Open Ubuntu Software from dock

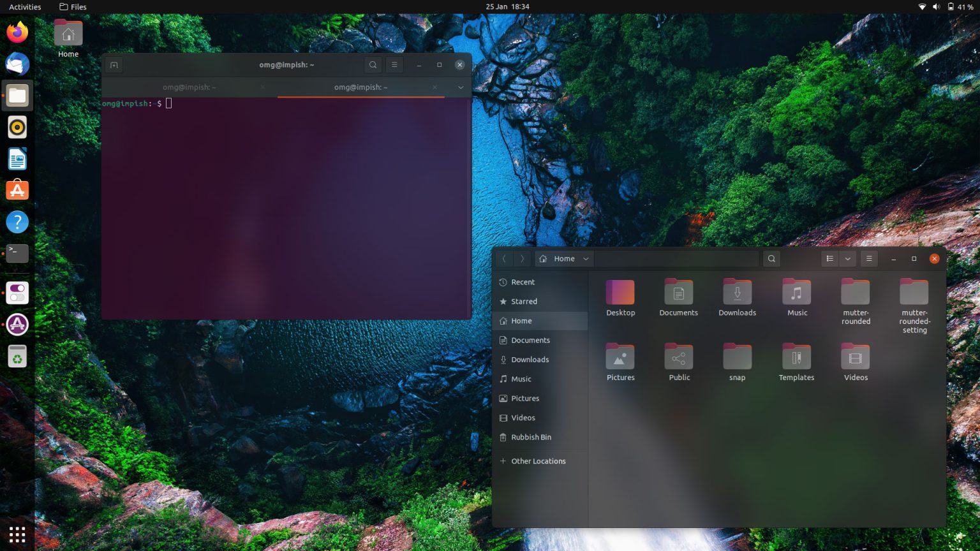(17, 190)
